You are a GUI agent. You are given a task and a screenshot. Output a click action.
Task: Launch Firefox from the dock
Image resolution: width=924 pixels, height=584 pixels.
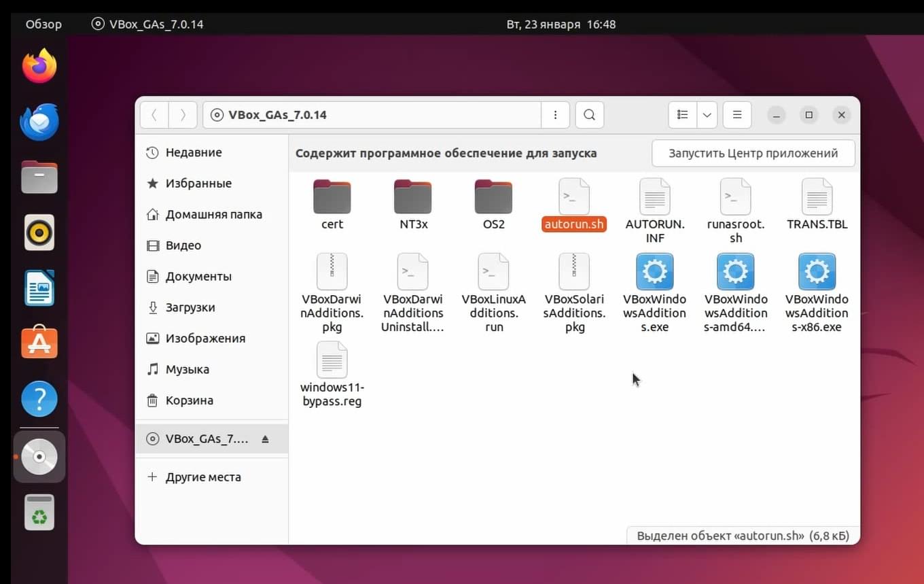coord(39,67)
